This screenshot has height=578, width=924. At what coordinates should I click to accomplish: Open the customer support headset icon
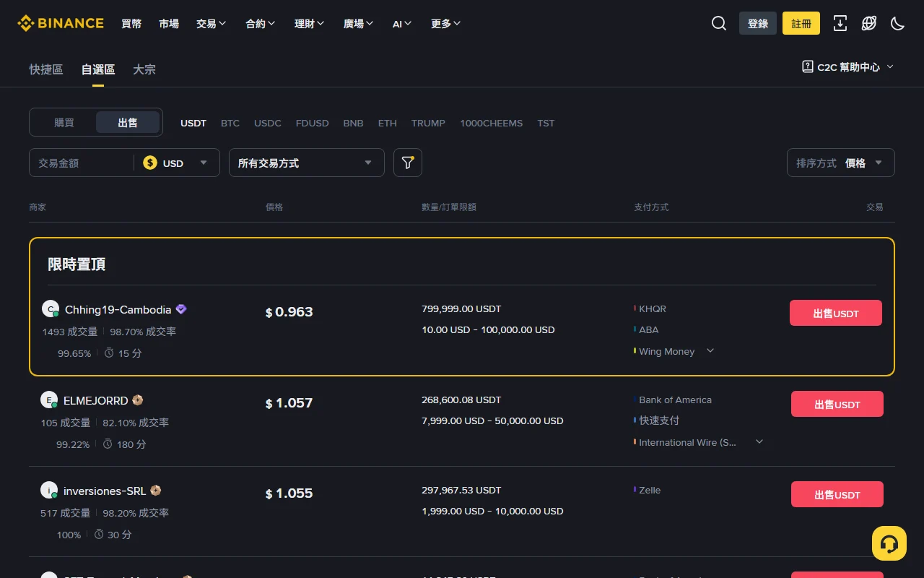click(889, 543)
